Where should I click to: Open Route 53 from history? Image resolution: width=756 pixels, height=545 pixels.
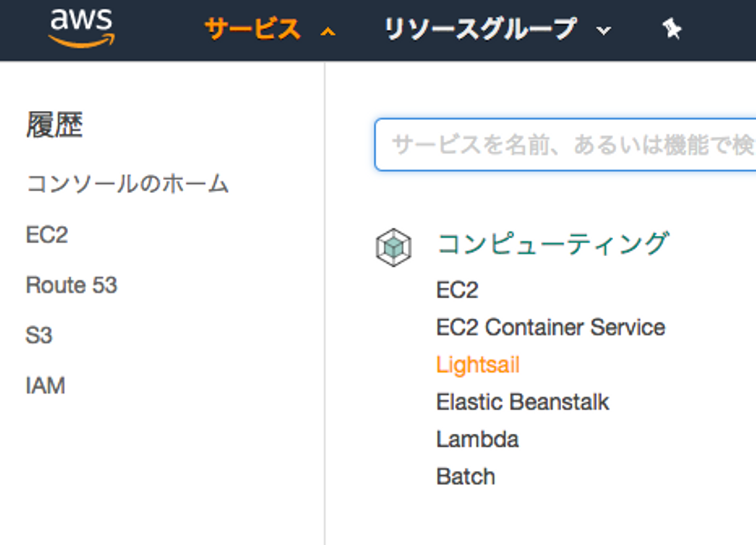tap(72, 285)
